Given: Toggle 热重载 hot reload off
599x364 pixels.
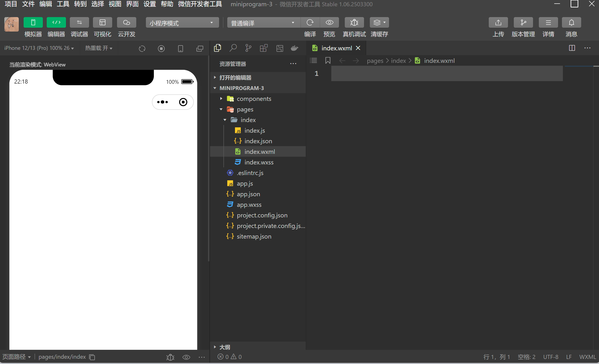Looking at the screenshot, I should coord(98,48).
